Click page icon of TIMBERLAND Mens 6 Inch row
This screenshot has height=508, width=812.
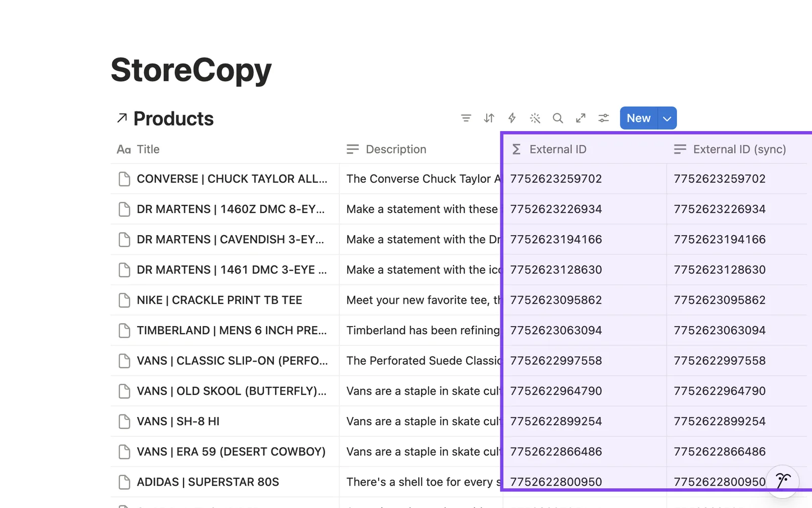point(124,331)
